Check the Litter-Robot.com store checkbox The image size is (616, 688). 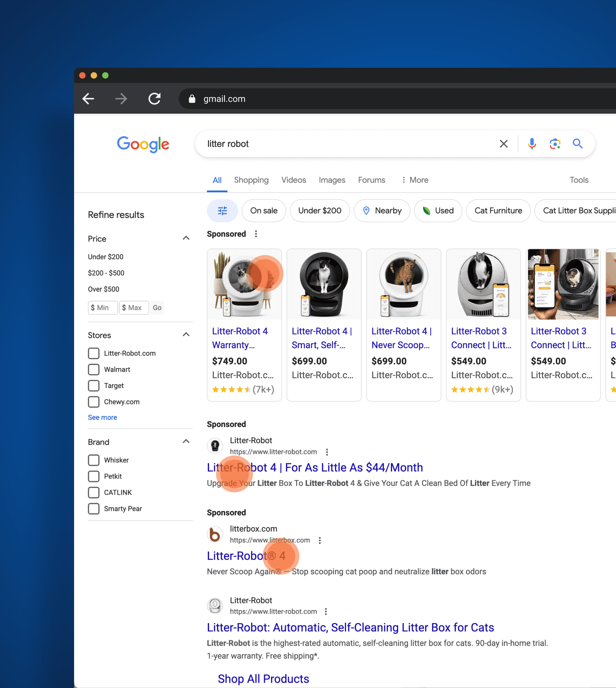(93, 353)
